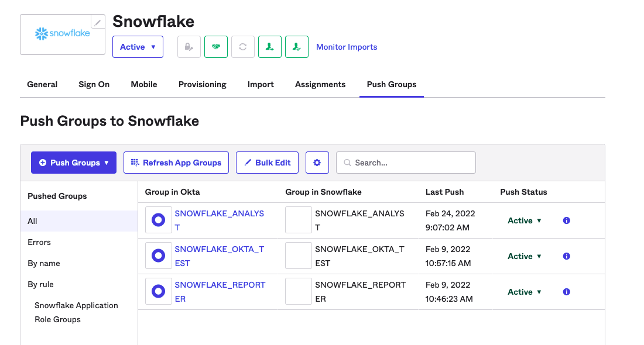Image resolution: width=644 pixels, height=345 pixels.
Task: Select the green push-user icon with arrow
Action: [x=270, y=46]
